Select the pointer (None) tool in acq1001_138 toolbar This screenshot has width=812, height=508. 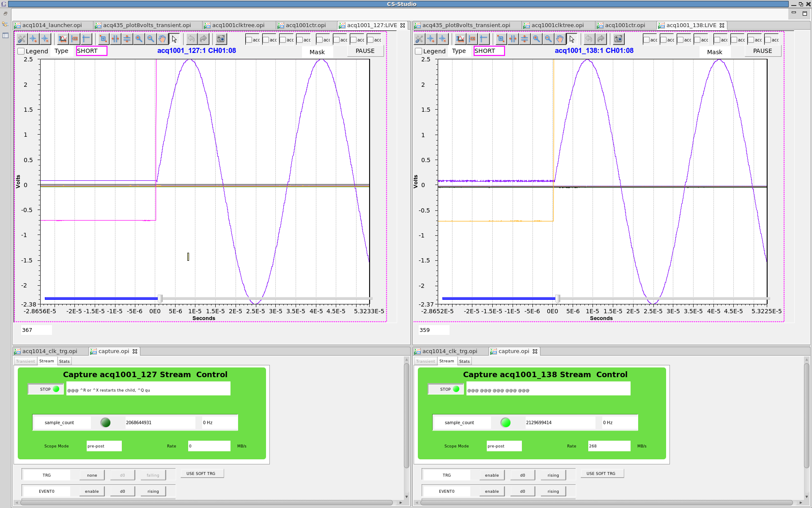coord(572,39)
